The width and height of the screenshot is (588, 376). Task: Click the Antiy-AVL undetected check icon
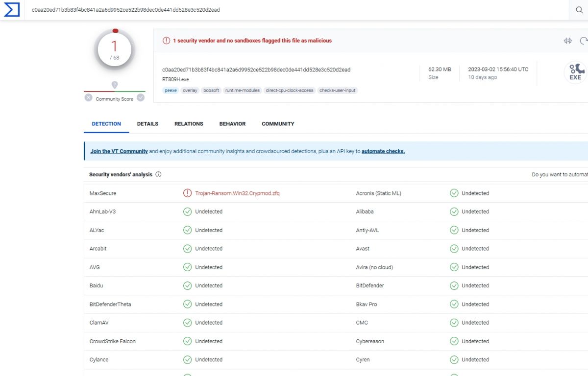point(454,230)
